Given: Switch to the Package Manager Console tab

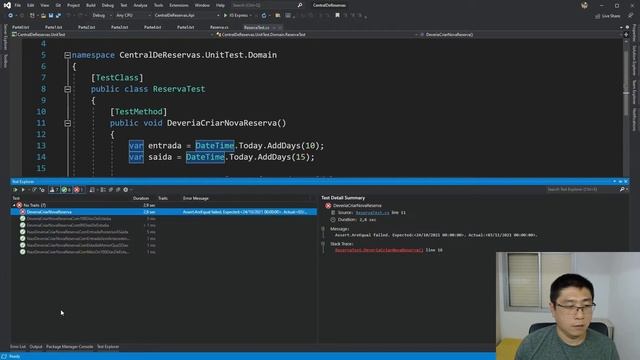Looking at the screenshot, I should pyautogui.click(x=69, y=347).
